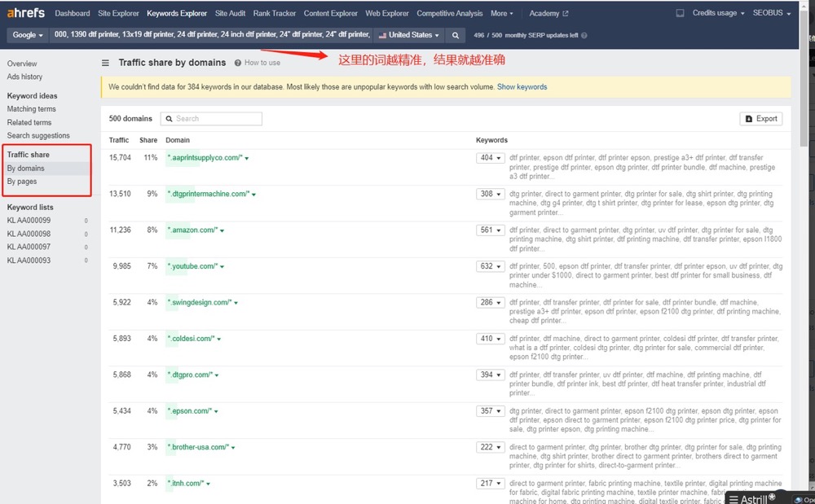The image size is (815, 504).
Task: Click the How to use help icon
Action: (237, 63)
